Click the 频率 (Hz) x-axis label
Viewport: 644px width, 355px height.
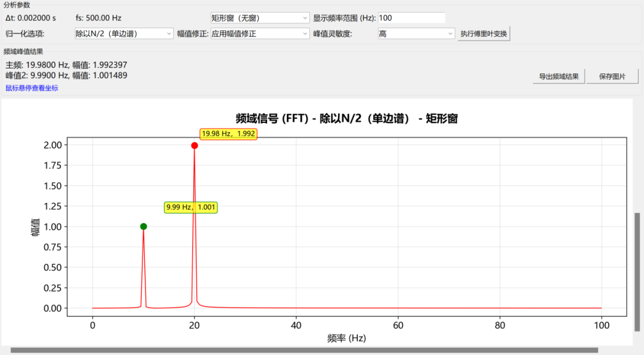tap(346, 338)
